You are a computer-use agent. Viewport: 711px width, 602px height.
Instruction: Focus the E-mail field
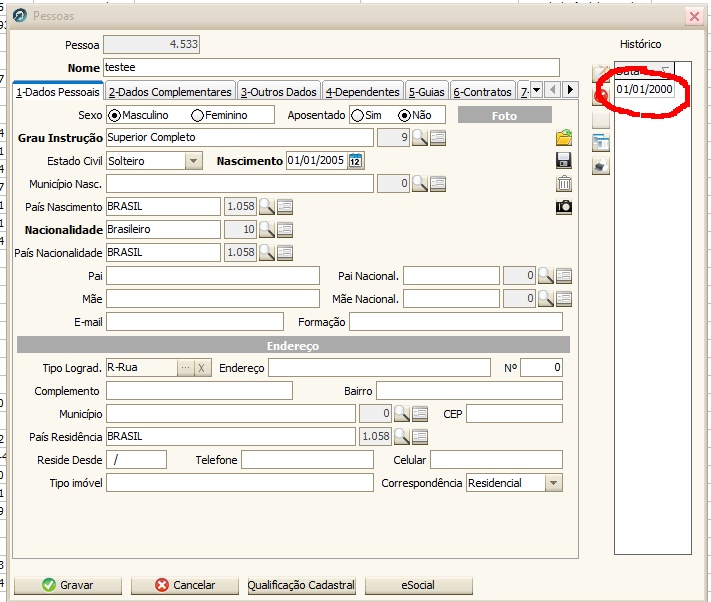click(195, 322)
